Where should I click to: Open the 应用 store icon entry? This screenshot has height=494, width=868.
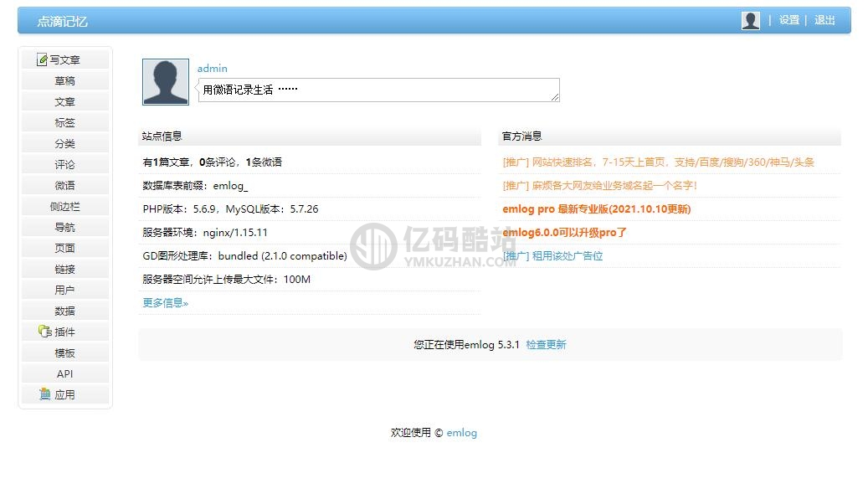tap(64, 395)
